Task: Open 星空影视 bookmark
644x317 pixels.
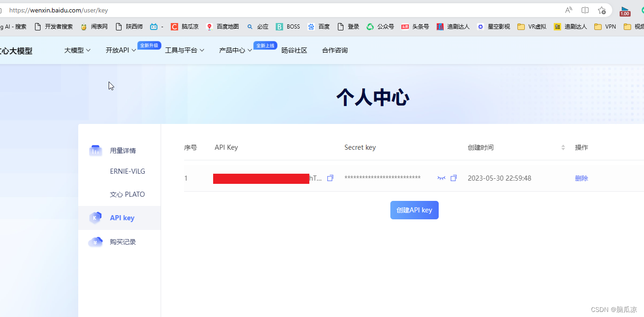Action: (x=493, y=27)
